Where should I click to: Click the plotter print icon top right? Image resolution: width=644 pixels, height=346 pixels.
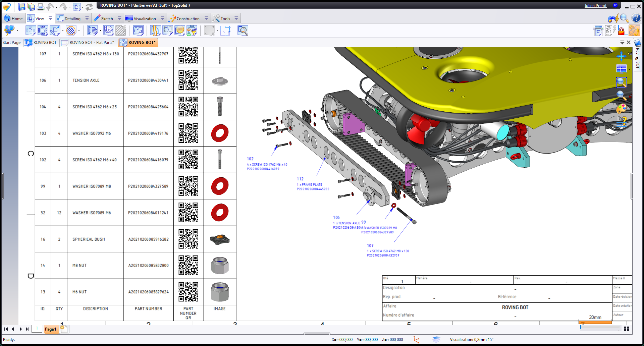598,31
